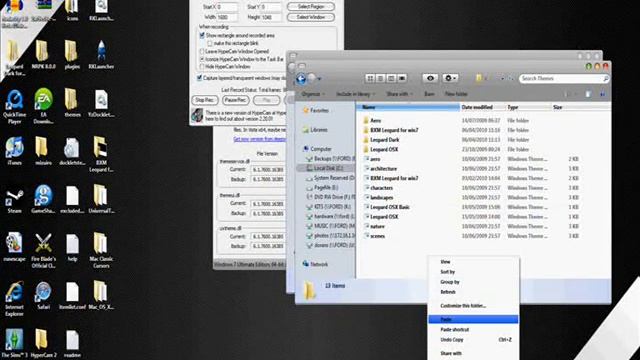Enable make this rectangle blink checkbox

[210, 43]
